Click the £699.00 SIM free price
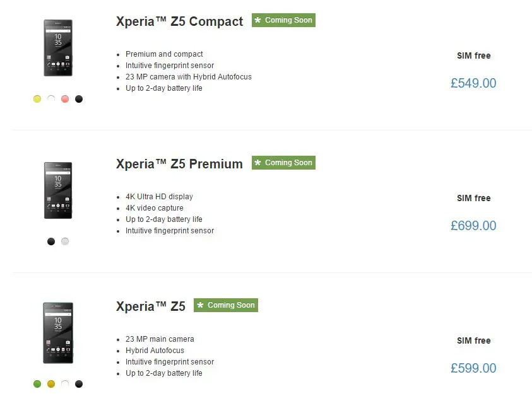This screenshot has width=532, height=413. click(x=473, y=226)
